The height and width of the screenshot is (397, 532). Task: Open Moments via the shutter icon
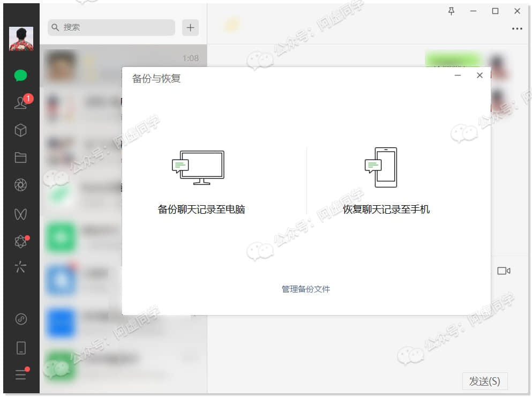pos(21,185)
